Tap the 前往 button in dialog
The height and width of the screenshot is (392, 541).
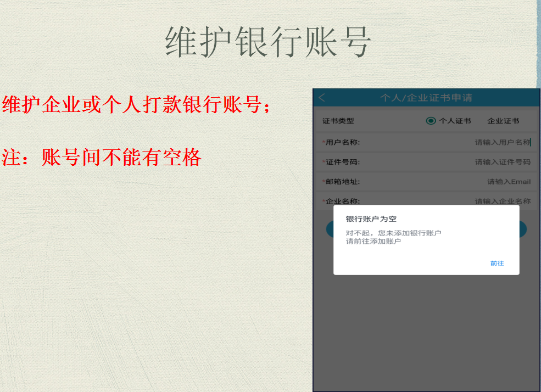[x=497, y=264]
